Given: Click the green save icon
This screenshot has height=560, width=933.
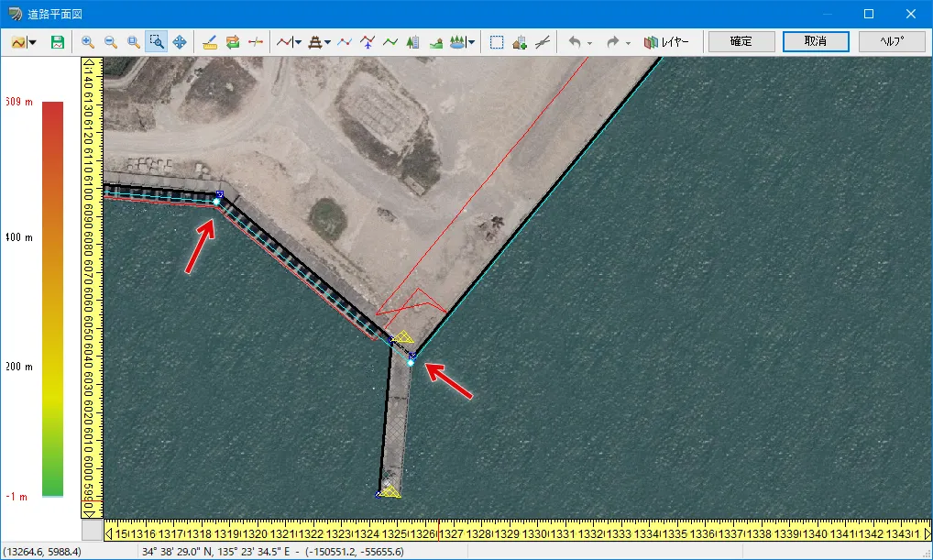Looking at the screenshot, I should 58,42.
